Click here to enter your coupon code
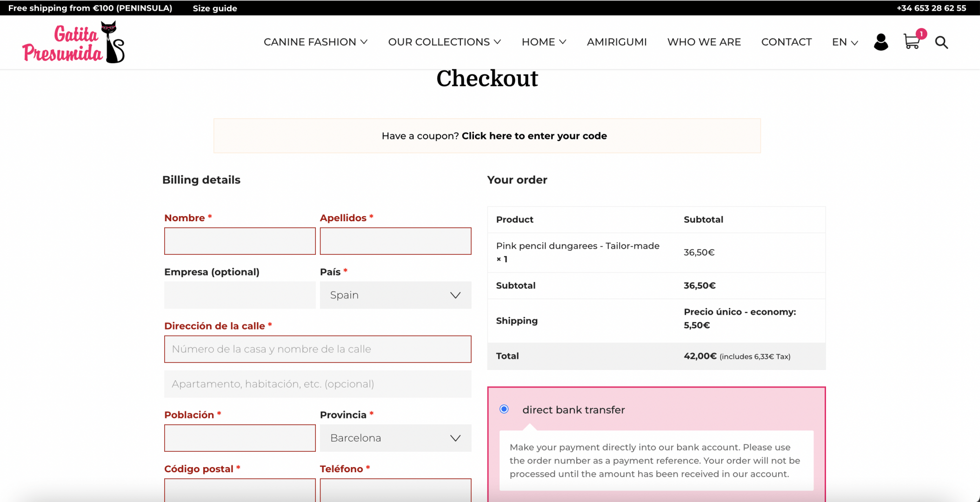980x502 pixels. point(534,136)
